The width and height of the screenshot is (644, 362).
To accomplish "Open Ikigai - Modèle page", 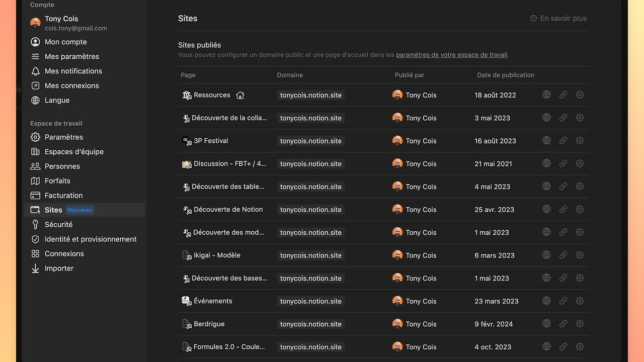I will (217, 255).
